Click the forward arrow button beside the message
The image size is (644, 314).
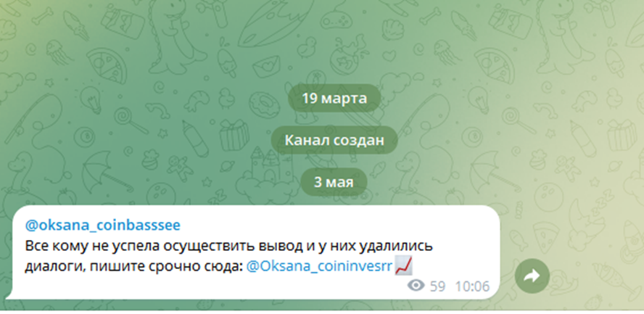click(x=532, y=276)
